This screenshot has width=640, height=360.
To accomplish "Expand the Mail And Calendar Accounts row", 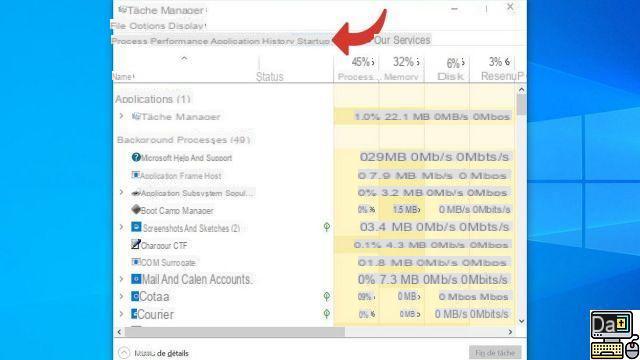I will coord(121,279).
